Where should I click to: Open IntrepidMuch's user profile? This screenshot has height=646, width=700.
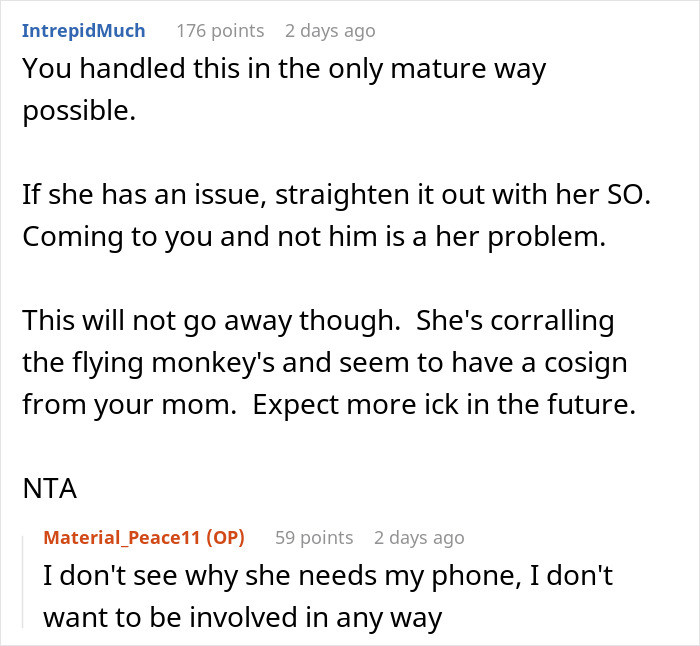point(83,31)
